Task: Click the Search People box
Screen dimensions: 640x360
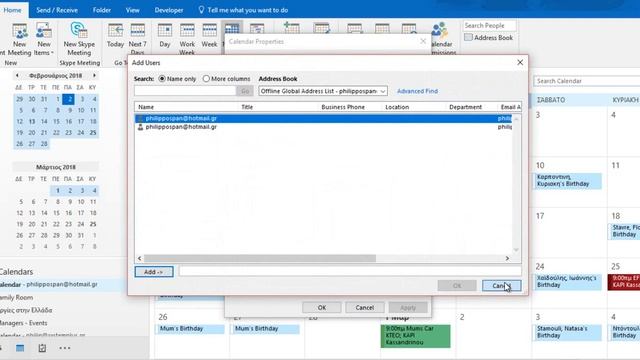Action: pyautogui.click(x=489, y=25)
